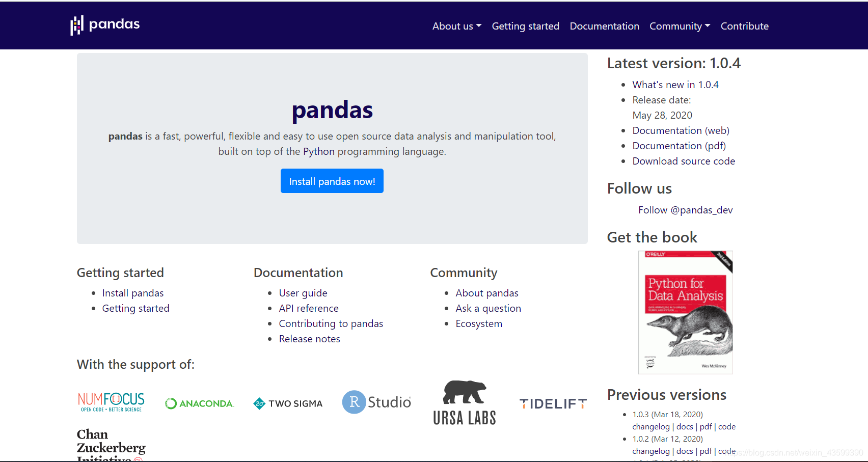Follow @pandas_dev link
Image resolution: width=868 pixels, height=462 pixels.
click(x=686, y=210)
